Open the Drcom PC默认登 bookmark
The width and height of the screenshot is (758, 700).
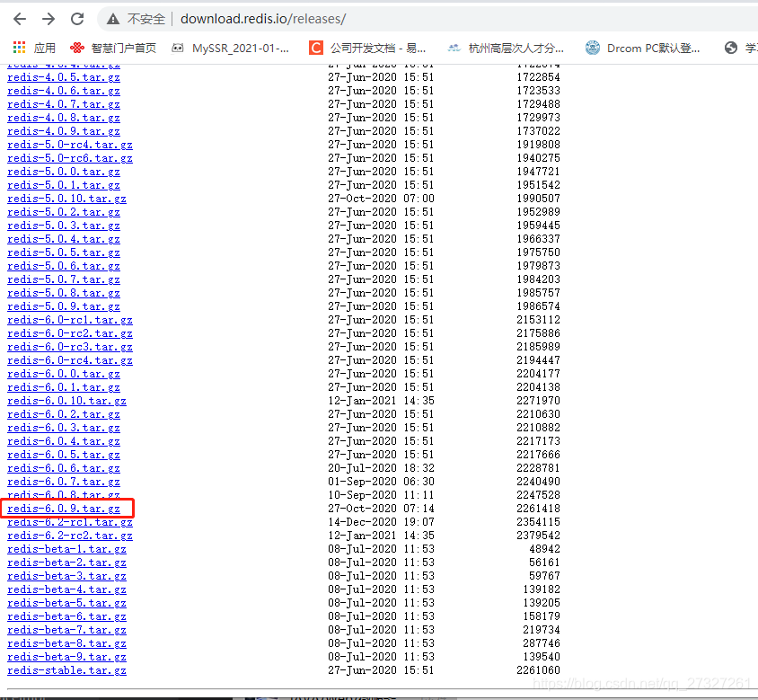pos(642,48)
